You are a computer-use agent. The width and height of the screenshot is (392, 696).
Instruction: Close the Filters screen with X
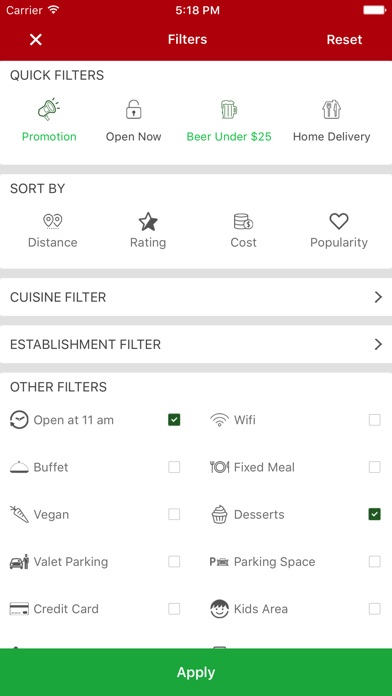coord(36,40)
